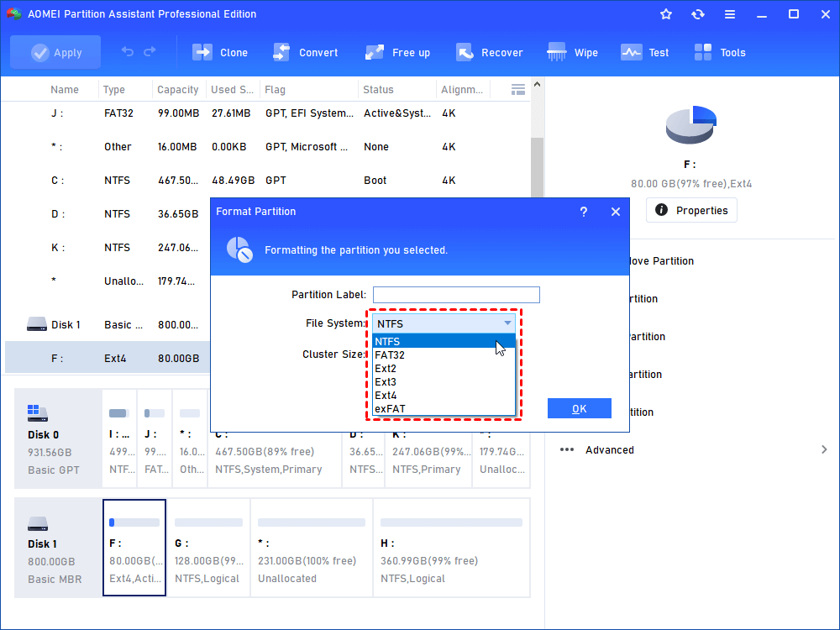Click the Redo arrow icon
Image resolution: width=840 pixels, height=630 pixels.
coord(150,52)
